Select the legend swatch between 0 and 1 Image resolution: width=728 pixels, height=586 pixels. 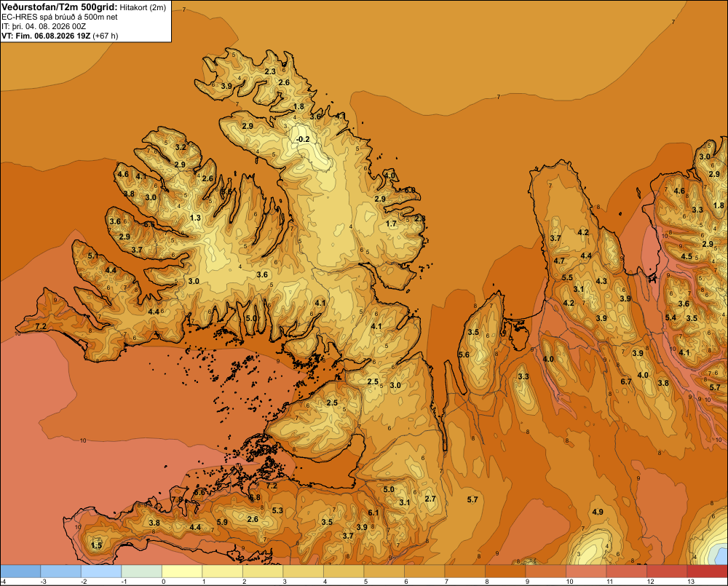pyautogui.click(x=182, y=571)
